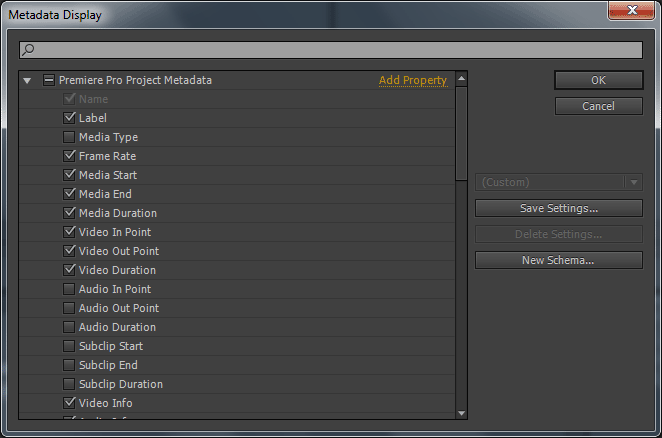The height and width of the screenshot is (438, 662).
Task: Enable the Audio In Point checkbox
Action: 69,289
